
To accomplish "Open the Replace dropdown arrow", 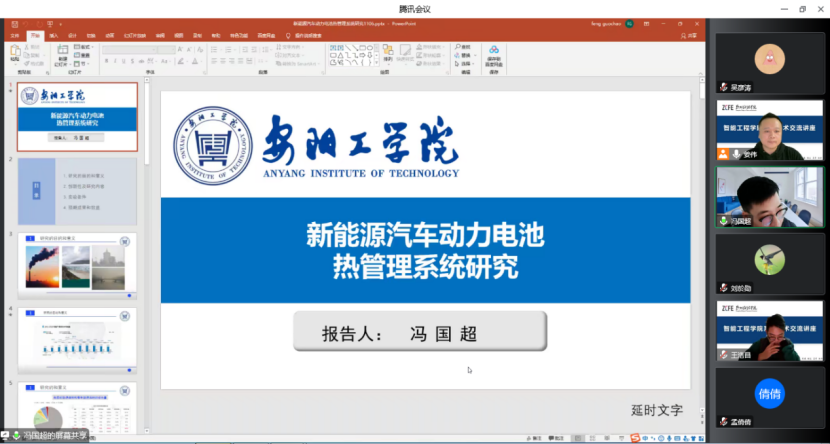I will (476, 55).
